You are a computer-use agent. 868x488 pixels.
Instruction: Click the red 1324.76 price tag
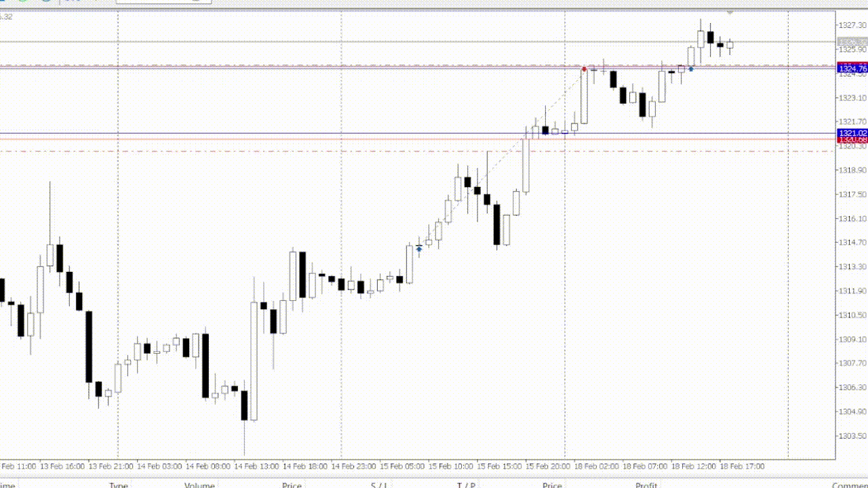pos(851,68)
